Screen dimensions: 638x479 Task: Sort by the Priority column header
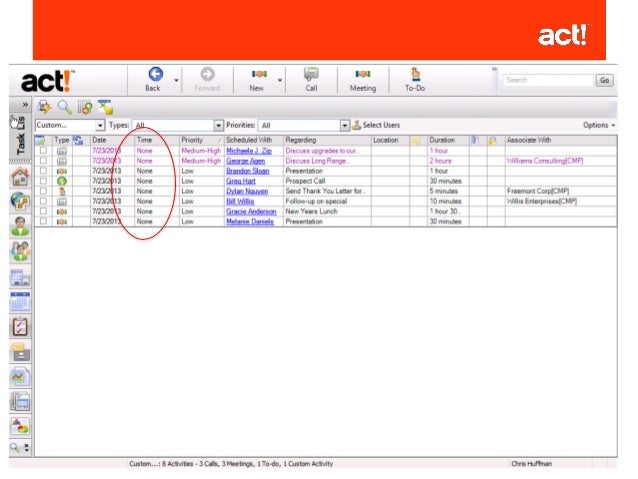point(202,140)
